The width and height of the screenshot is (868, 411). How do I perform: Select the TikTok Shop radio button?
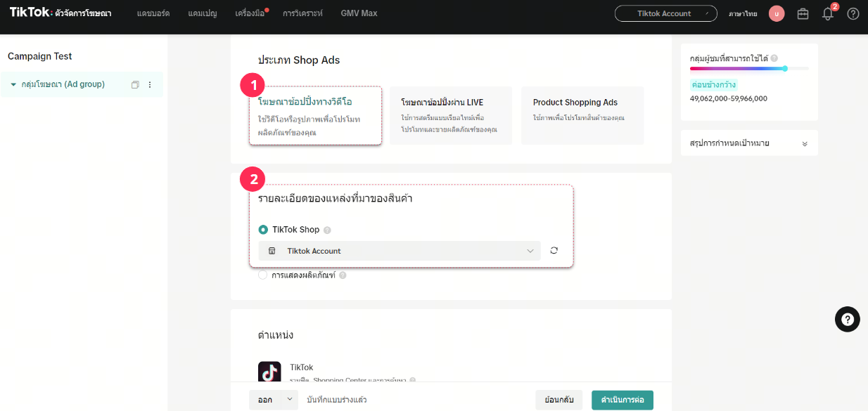point(263,230)
